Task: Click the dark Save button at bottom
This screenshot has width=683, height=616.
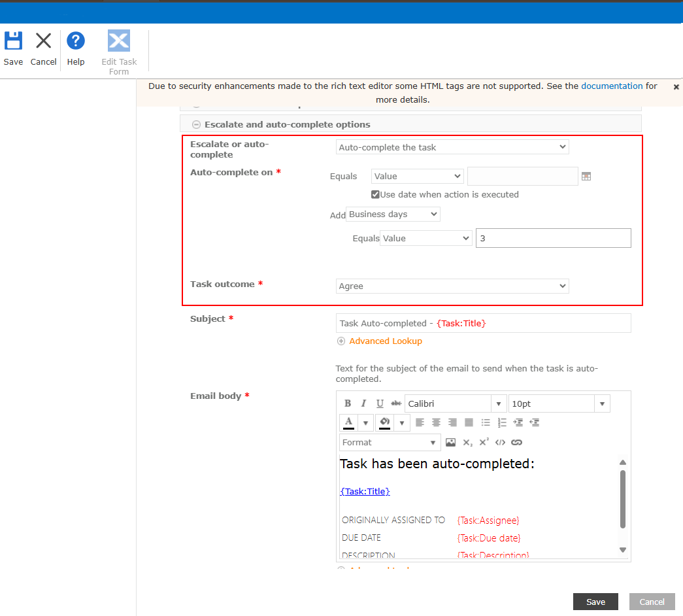Action: [595, 602]
